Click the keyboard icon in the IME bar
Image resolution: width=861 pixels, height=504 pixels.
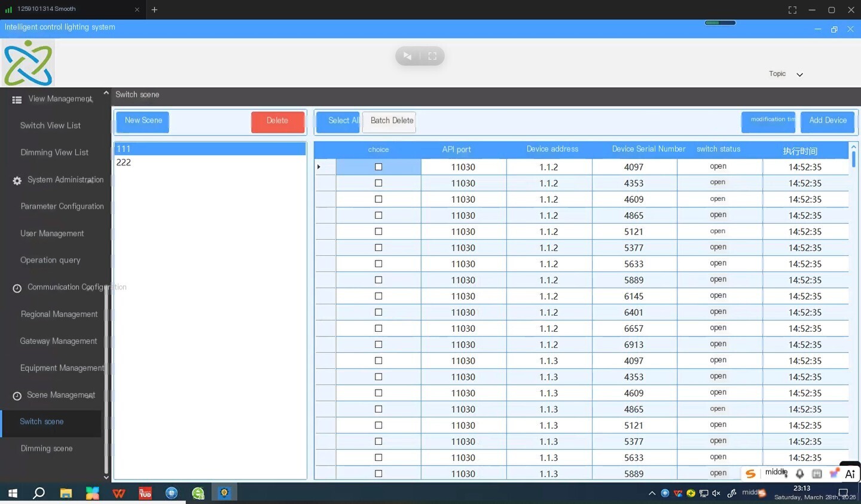click(x=817, y=474)
